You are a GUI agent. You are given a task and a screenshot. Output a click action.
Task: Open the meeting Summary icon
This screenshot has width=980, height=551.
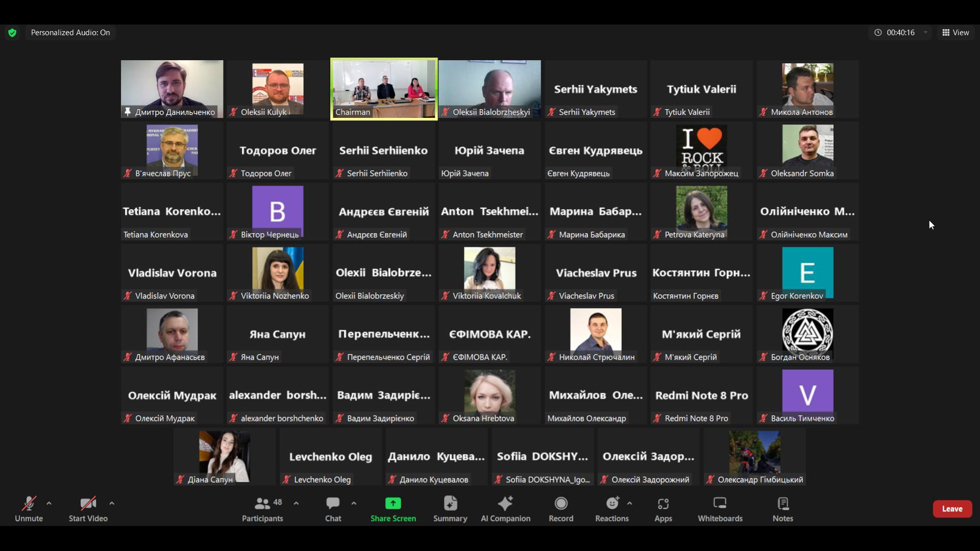[450, 504]
